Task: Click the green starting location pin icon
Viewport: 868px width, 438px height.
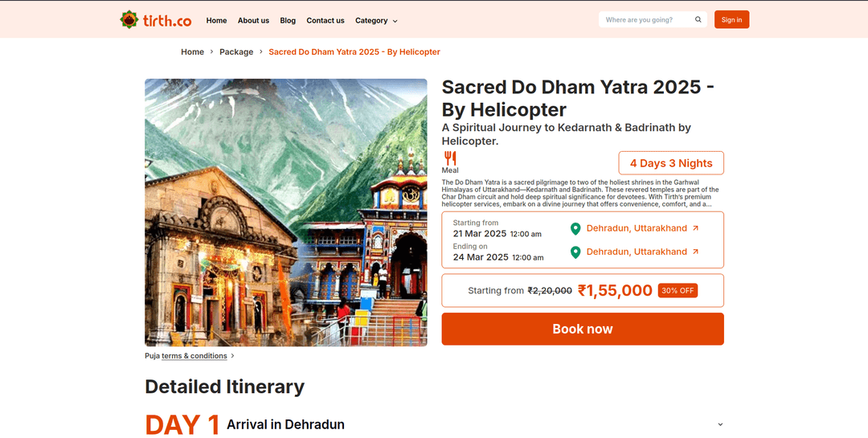Action: [575, 229]
